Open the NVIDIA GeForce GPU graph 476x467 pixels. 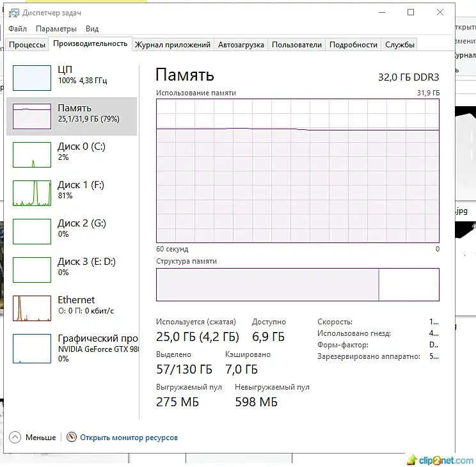pos(32,349)
